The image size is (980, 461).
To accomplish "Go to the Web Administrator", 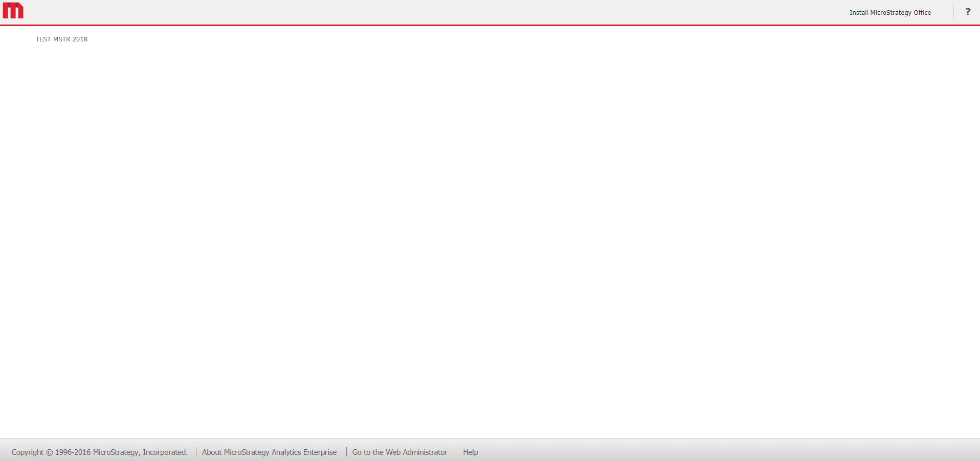I will point(399,452).
